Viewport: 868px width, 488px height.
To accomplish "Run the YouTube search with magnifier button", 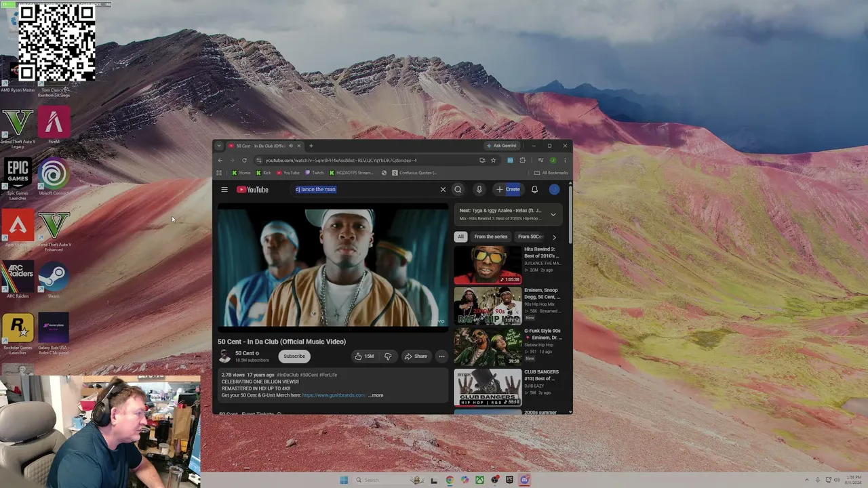I will click(458, 190).
